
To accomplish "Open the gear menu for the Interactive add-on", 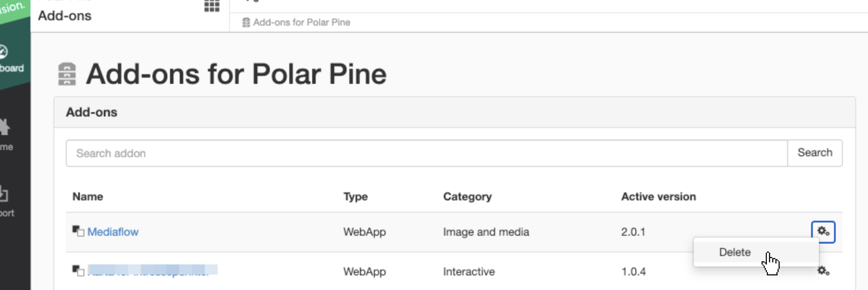I will coord(823,271).
